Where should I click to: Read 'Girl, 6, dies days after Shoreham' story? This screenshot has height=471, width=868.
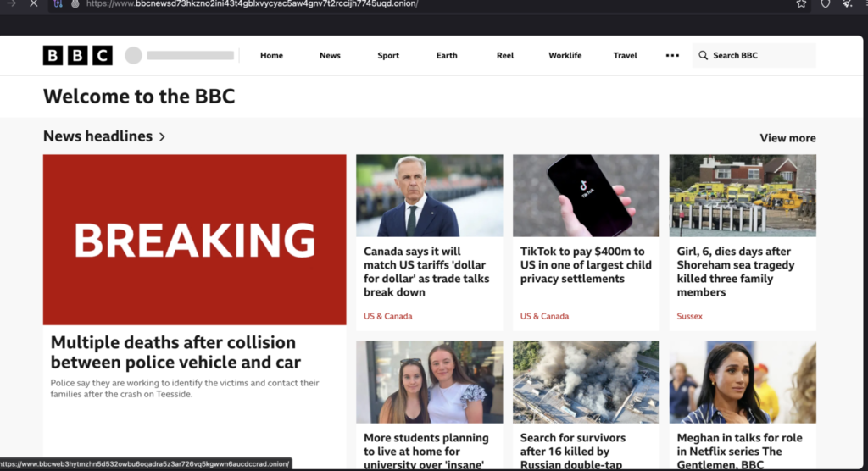pyautogui.click(x=736, y=272)
